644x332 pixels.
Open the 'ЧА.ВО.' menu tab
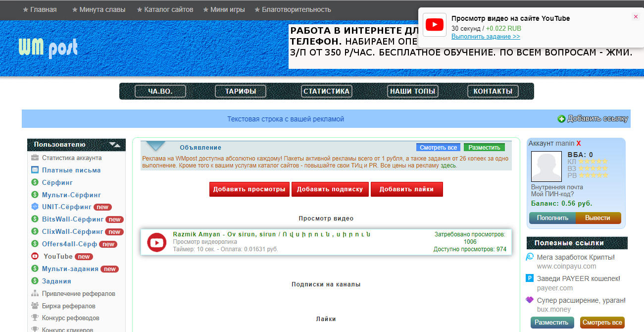pos(160,91)
